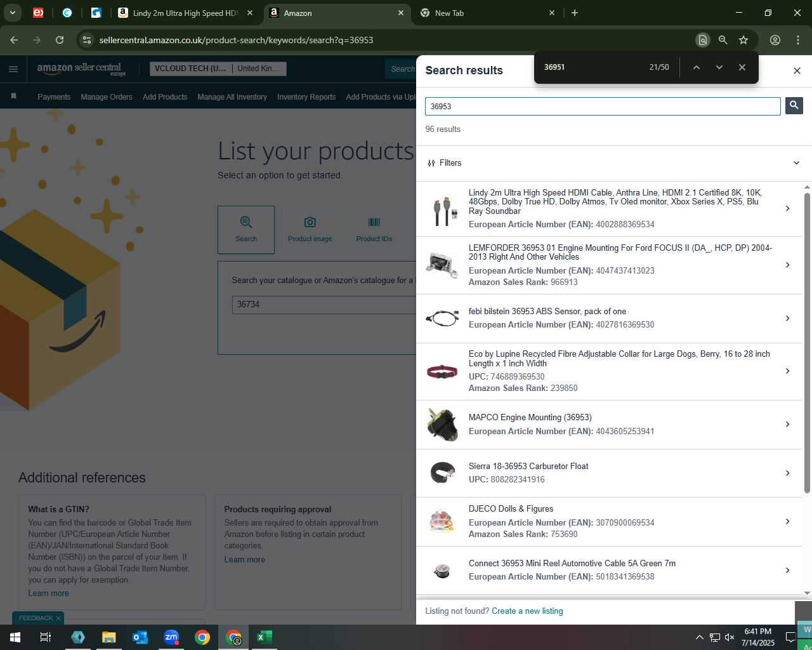812x650 pixels.
Task: Go to next find-in-page match
Action: 719,67
